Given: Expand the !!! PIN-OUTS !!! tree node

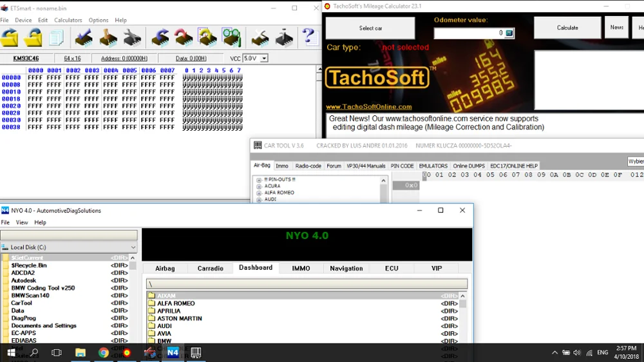Looking at the screenshot, I should pyautogui.click(x=259, y=180).
